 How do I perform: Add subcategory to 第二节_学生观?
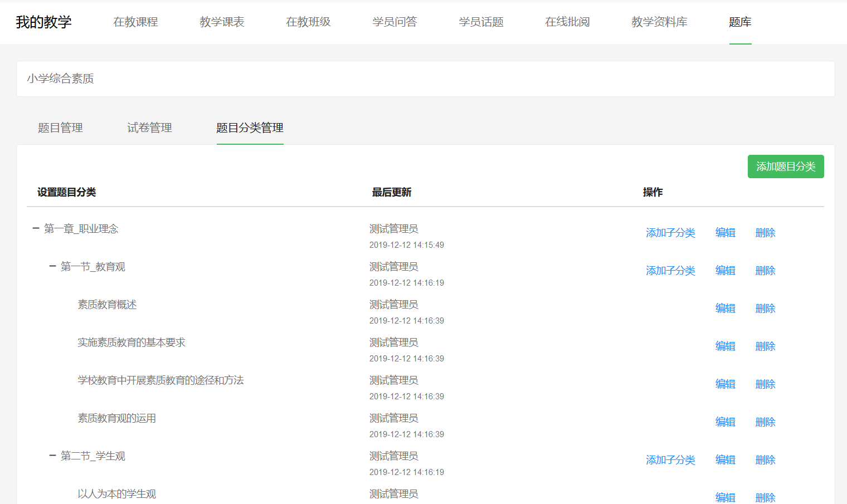(x=670, y=460)
